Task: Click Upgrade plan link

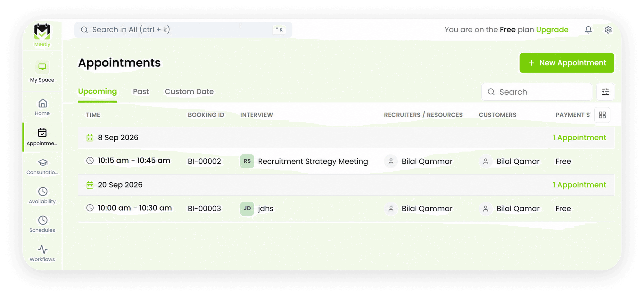Action: point(552,30)
